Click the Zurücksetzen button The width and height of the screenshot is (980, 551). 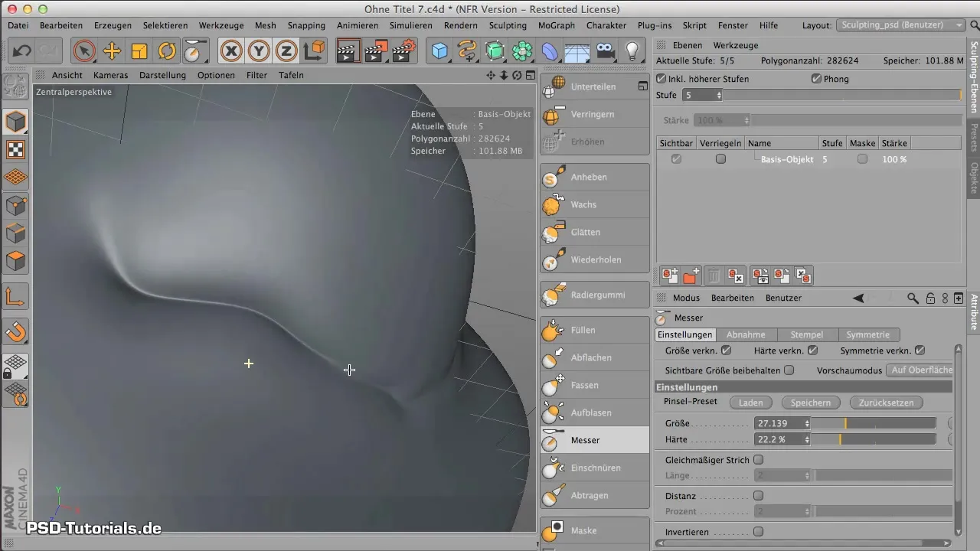coord(886,403)
